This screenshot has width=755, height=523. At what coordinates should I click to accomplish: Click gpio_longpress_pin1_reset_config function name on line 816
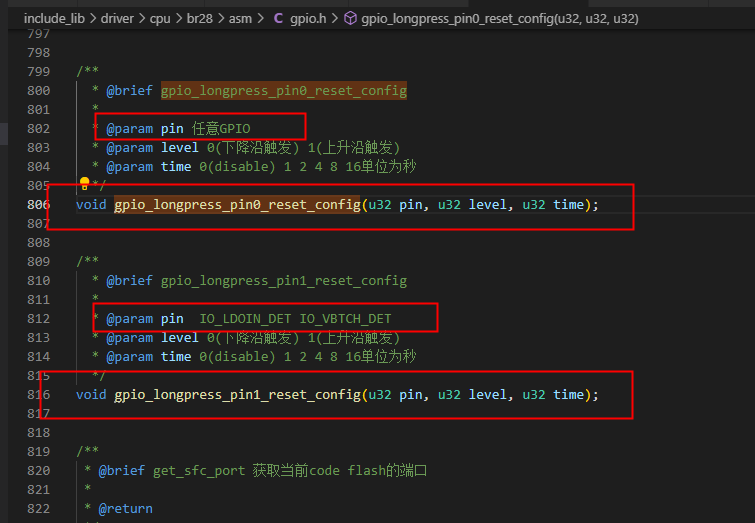pyautogui.click(x=237, y=395)
